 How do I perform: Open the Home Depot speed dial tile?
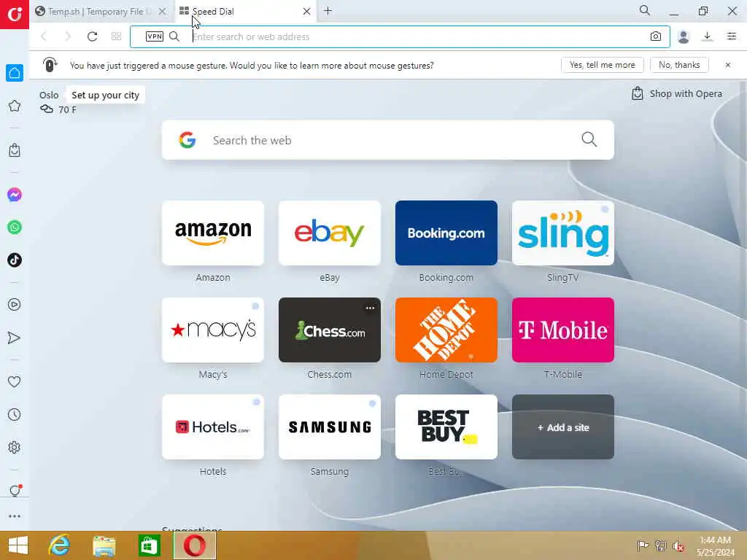[x=446, y=330]
